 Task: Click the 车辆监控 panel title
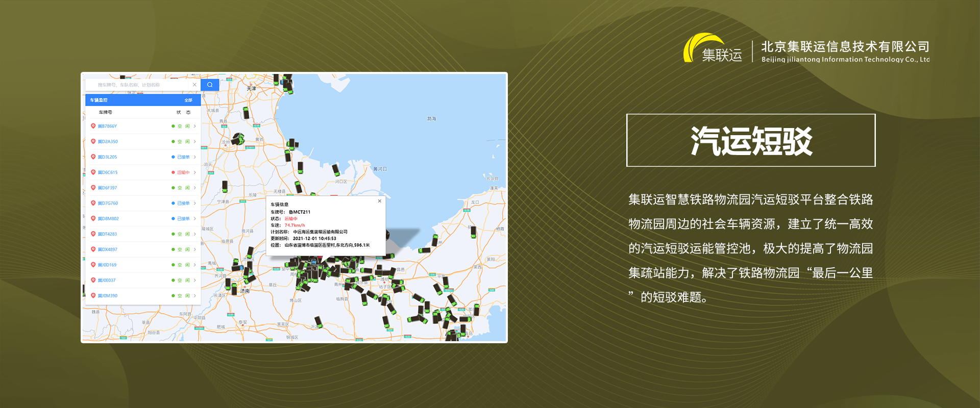[99, 100]
